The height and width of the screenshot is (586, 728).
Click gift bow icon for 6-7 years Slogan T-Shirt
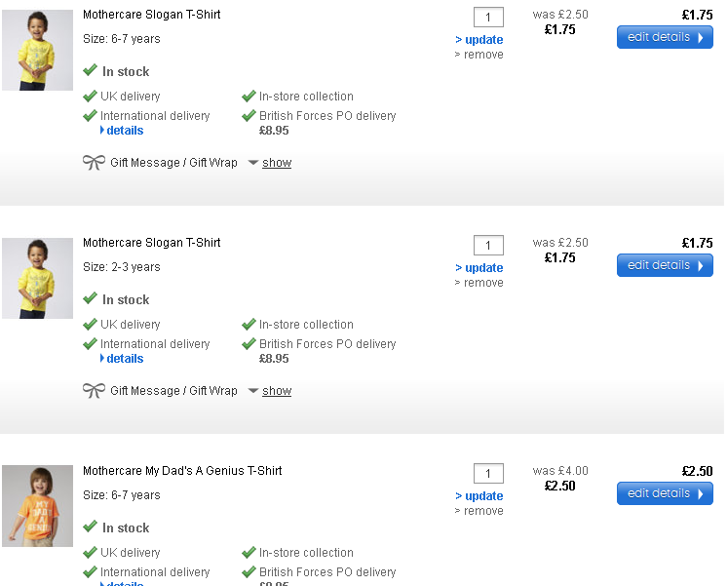click(x=94, y=163)
